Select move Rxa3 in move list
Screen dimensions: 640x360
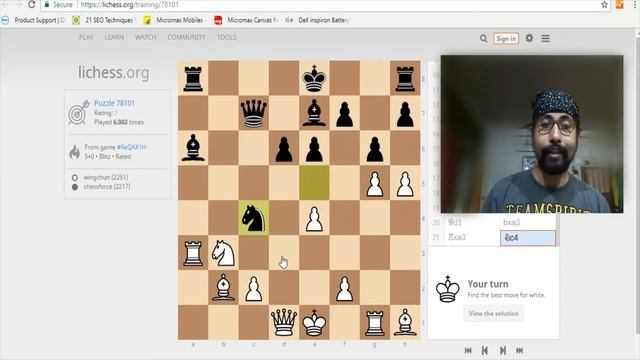[471, 237]
